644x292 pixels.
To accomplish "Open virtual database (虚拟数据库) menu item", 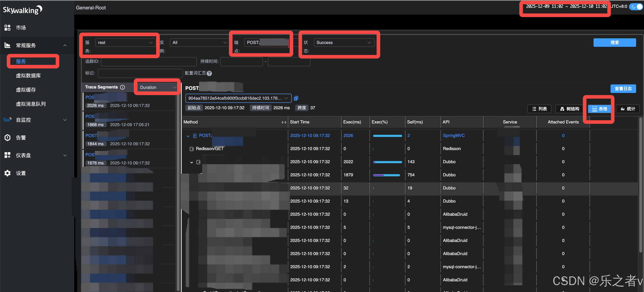I will point(28,76).
